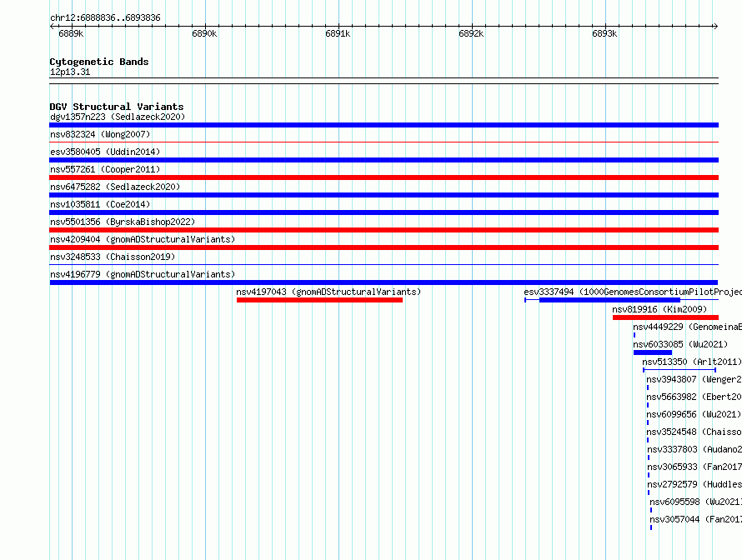Click the red nsv557261 variant bar
Screen dimensions: 742x560
384,177
